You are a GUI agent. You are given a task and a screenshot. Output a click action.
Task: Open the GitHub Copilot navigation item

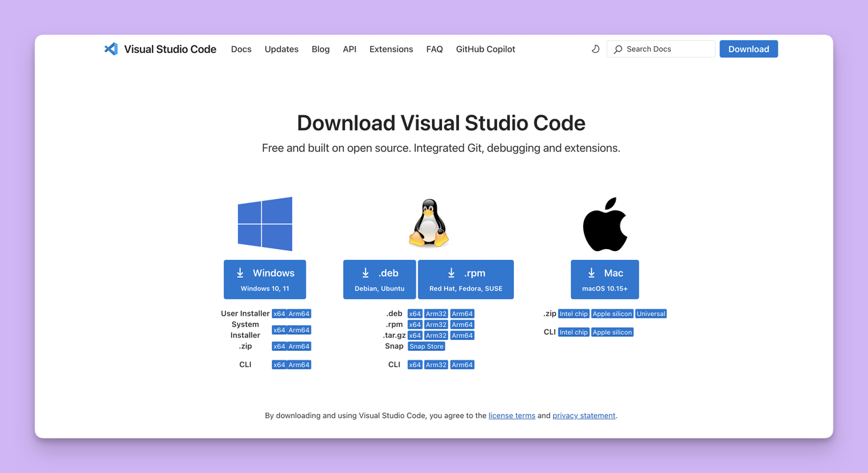click(x=485, y=49)
